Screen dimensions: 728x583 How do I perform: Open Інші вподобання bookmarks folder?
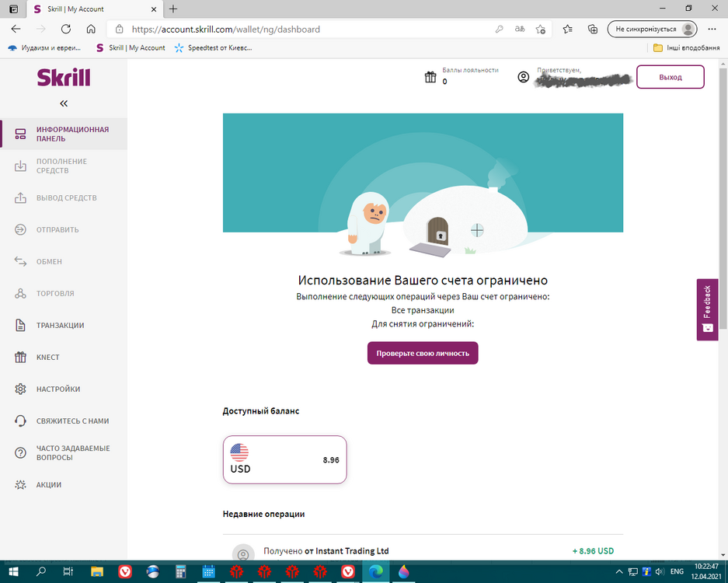686,47
